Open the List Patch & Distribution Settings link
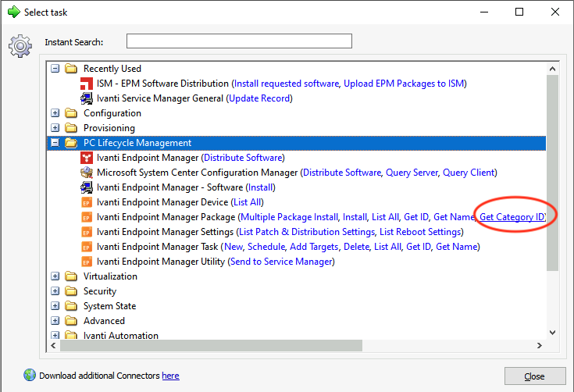Image resolution: width=574 pixels, height=392 pixels. 307,232
